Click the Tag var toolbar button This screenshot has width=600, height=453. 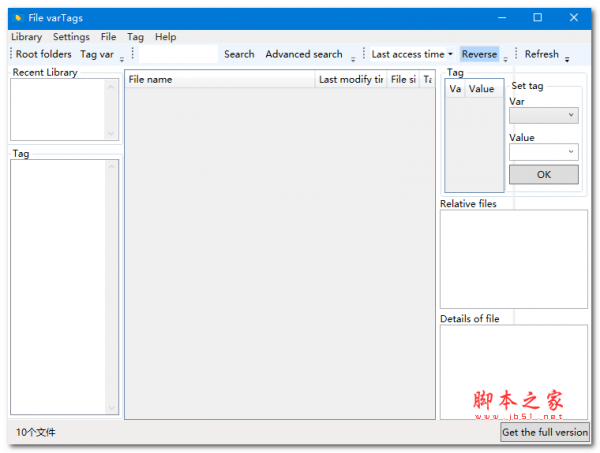click(97, 54)
